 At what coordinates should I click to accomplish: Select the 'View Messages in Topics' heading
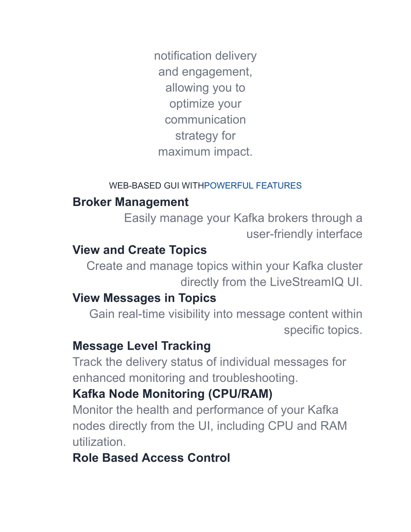pos(144,298)
